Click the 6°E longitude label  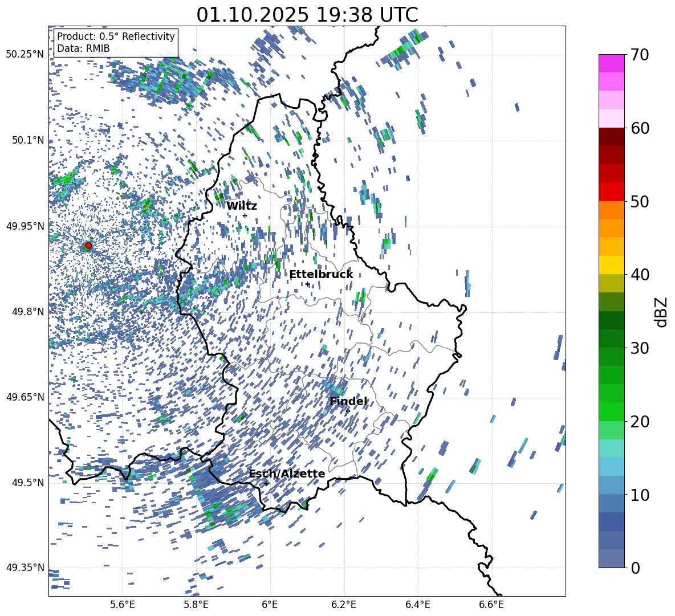click(x=270, y=605)
